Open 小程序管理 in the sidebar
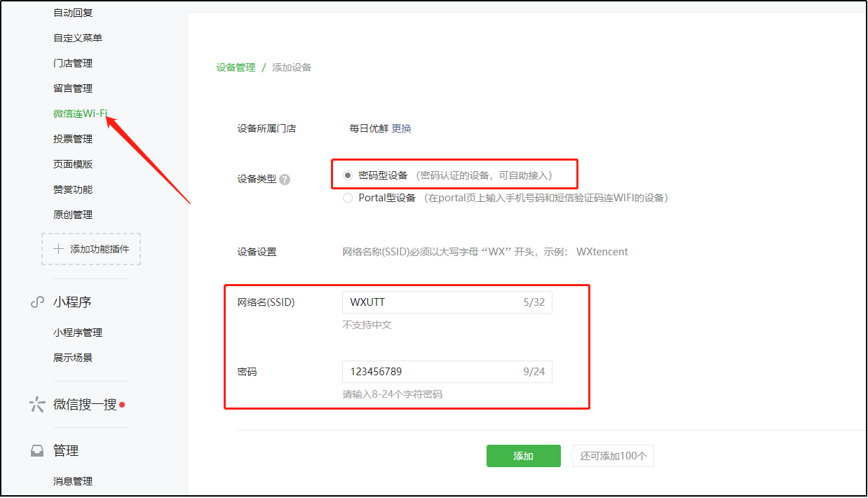Image resolution: width=868 pixels, height=498 pixels. tap(78, 332)
